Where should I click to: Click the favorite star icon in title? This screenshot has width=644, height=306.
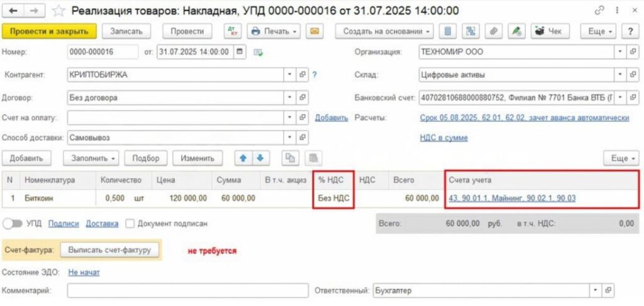(58, 11)
